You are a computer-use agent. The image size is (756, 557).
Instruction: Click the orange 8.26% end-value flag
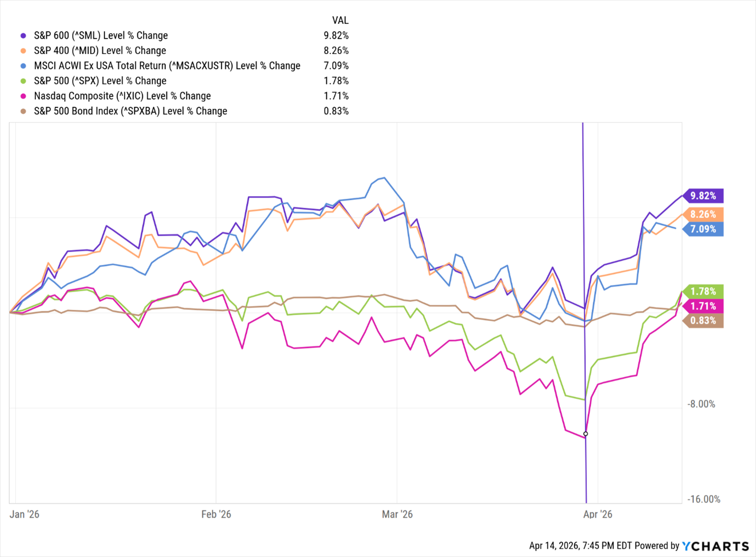(x=703, y=214)
